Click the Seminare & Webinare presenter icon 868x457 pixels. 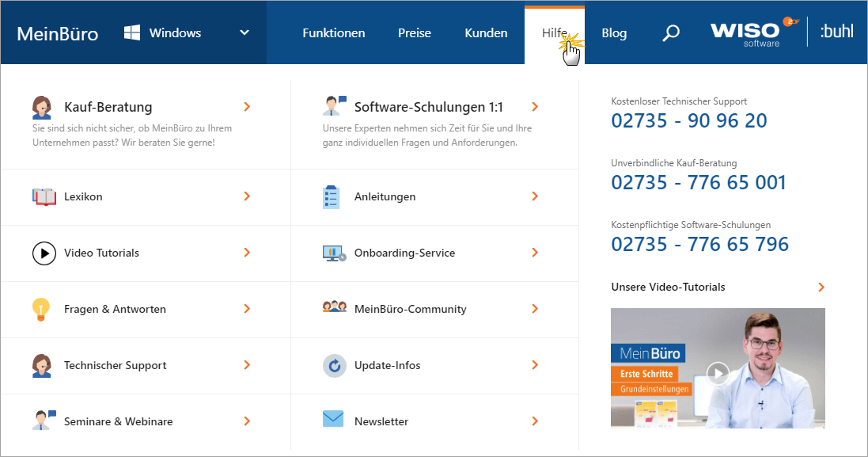tap(44, 421)
